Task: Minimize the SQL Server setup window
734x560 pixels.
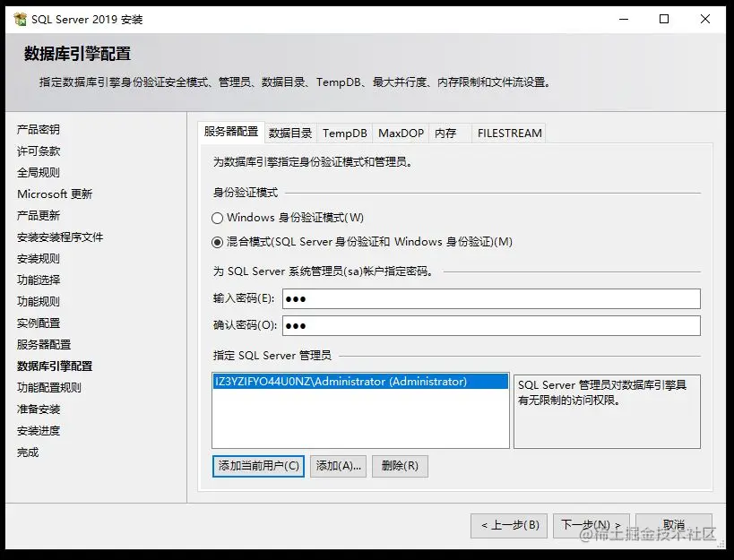Action: pos(624,19)
